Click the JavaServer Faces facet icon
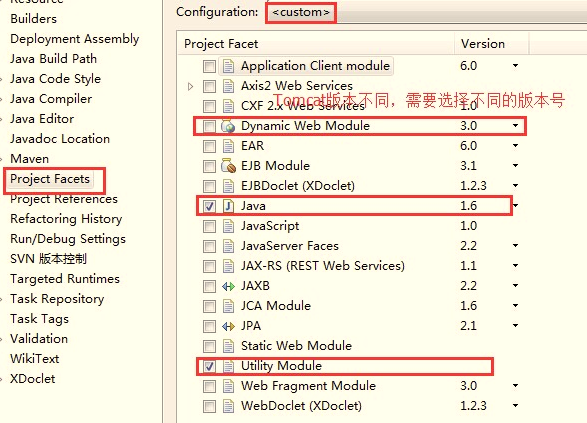The width and height of the screenshot is (587, 423). tap(228, 246)
